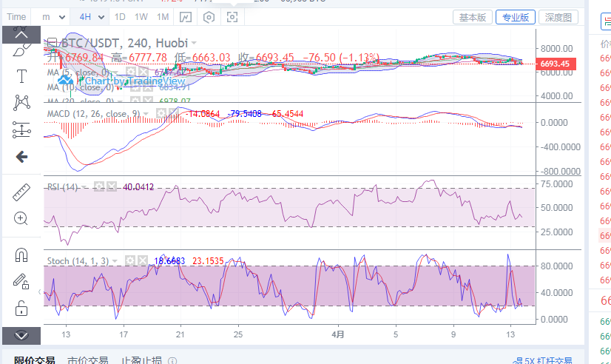611x364 pixels.
Task: Select the position forecast tool
Action: 21,129
